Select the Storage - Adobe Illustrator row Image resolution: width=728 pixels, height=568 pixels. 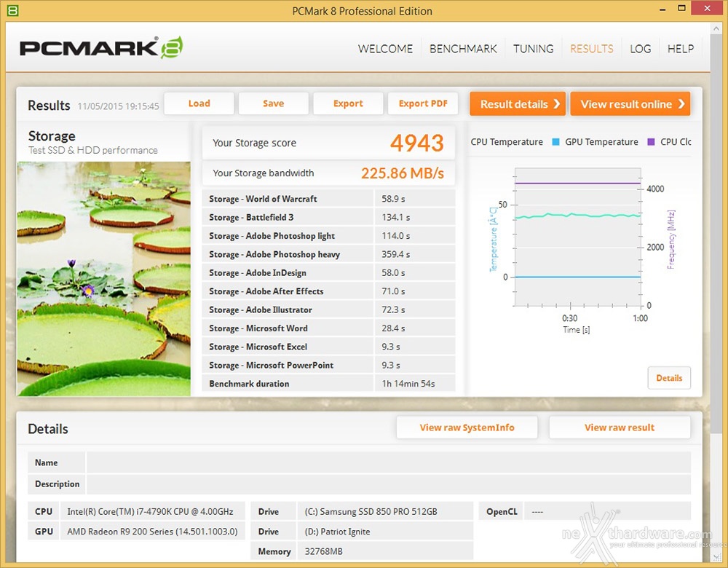point(329,309)
